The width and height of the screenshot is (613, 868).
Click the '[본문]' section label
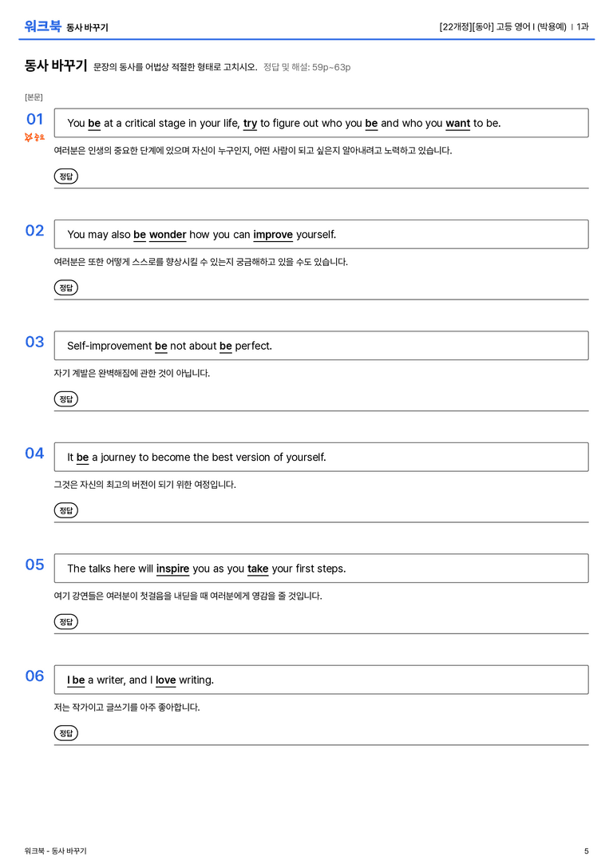(34, 97)
